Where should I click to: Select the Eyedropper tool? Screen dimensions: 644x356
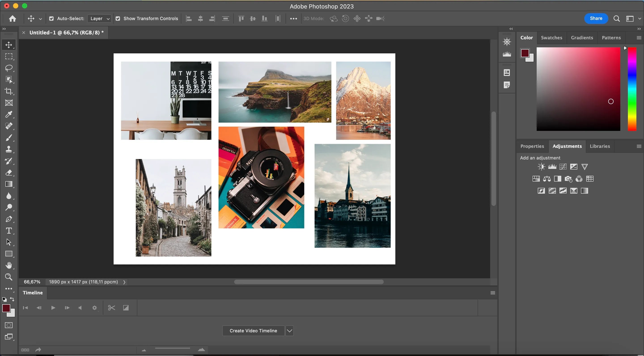click(9, 115)
